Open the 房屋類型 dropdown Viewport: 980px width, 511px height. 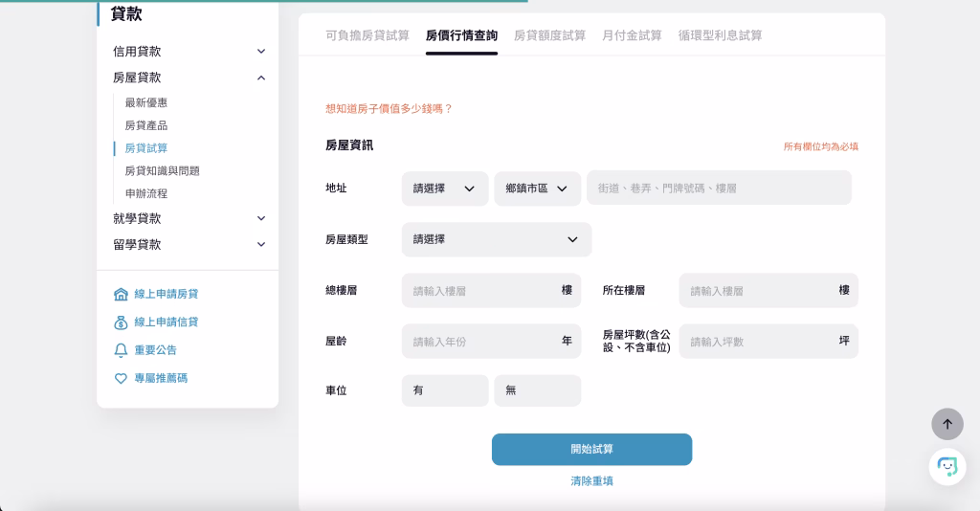497,240
